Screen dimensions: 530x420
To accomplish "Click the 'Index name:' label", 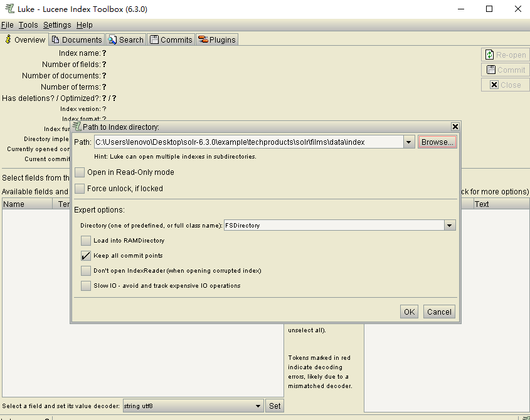I will click(x=80, y=53).
